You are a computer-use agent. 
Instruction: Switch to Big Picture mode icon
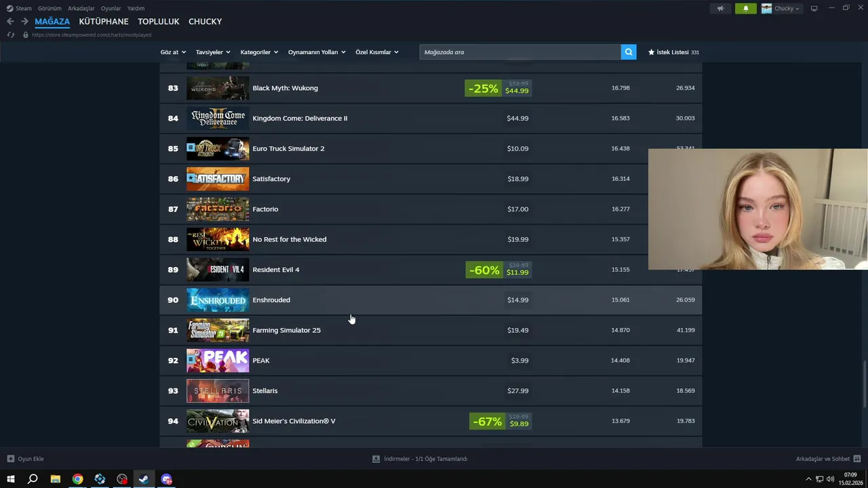click(x=814, y=8)
